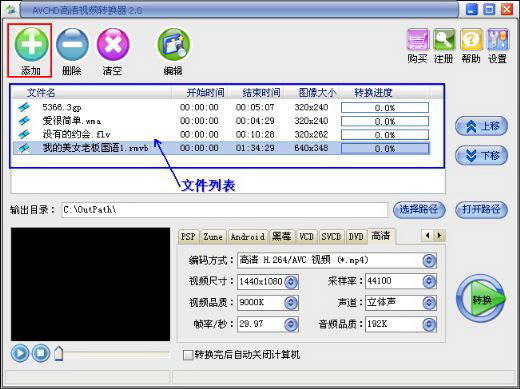Stop the preview video
The image size is (520, 389).
(x=41, y=353)
